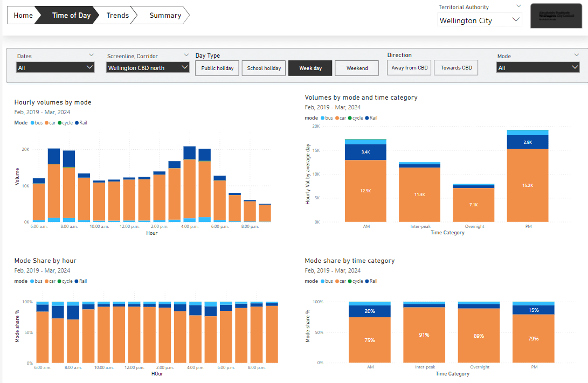Switch to the Trends tab
588x383 pixels.
click(117, 16)
